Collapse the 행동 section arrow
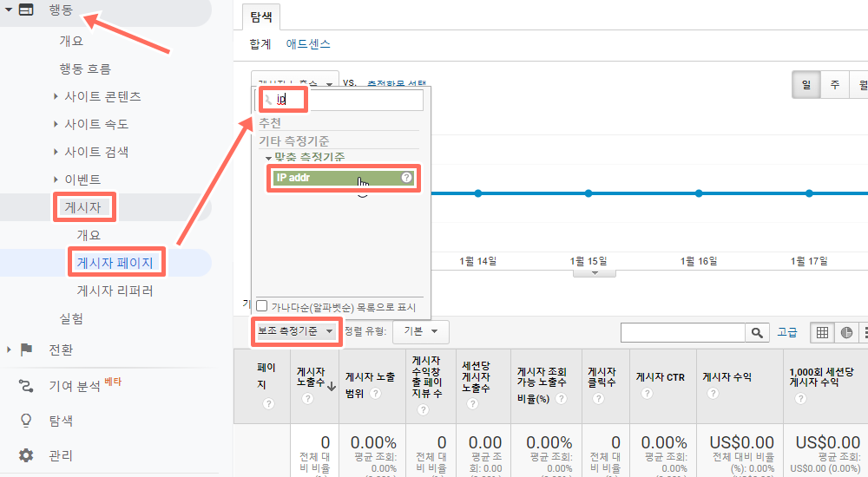The width and height of the screenshot is (868, 477). pos(9,10)
